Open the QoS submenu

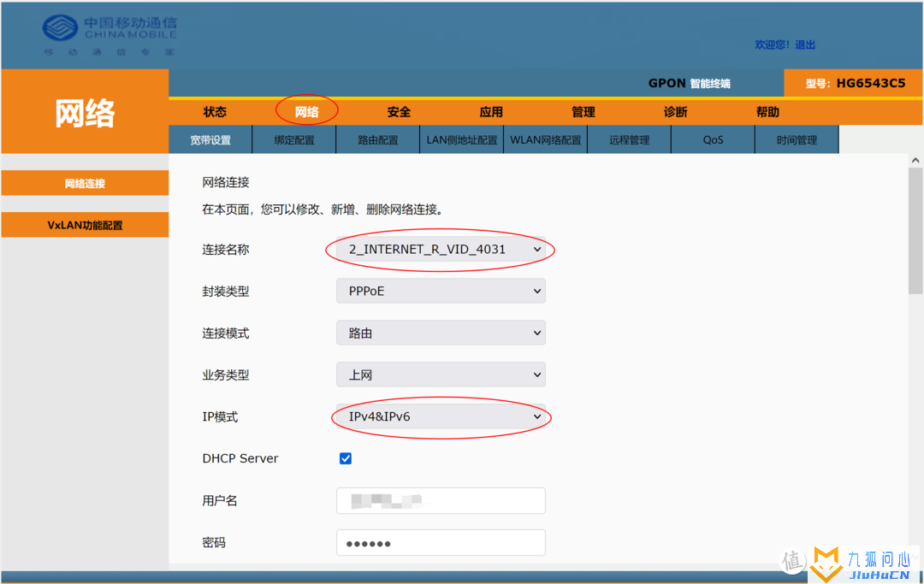(x=713, y=140)
